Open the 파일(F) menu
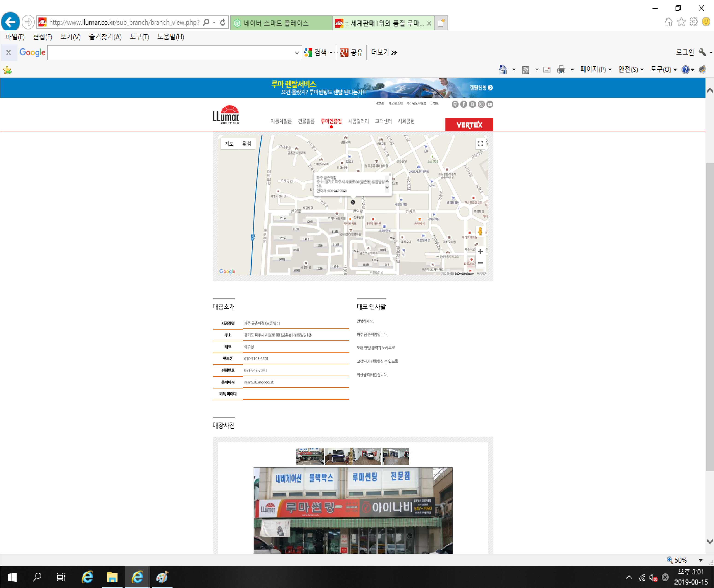Viewport: 714px width, 588px height. [x=15, y=37]
